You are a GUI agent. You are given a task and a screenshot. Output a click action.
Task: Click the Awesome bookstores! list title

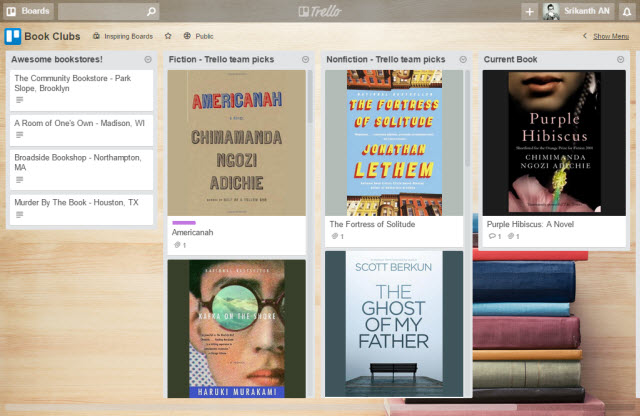click(57, 60)
